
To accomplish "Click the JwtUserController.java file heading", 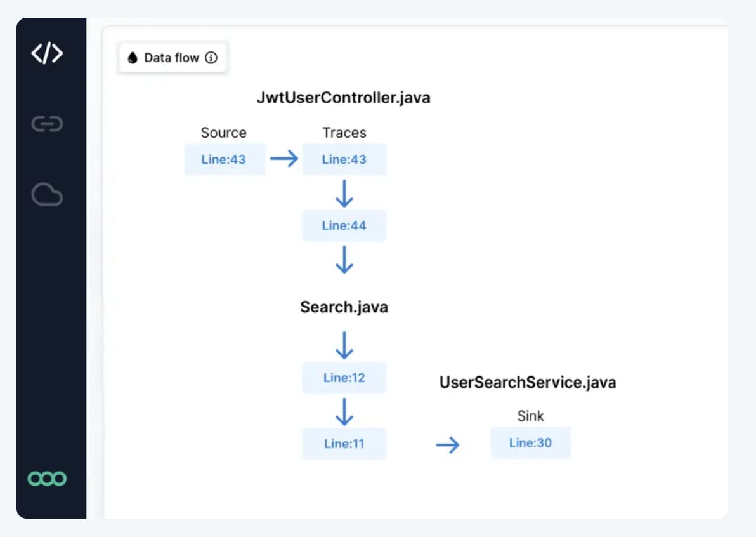I will pos(343,98).
